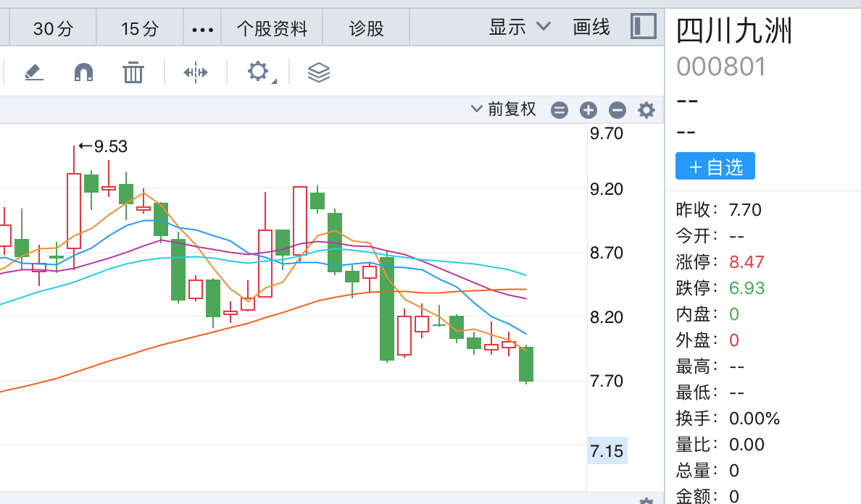Click the plus zoom-in chart button
Screen dimensions: 861x504
588,110
